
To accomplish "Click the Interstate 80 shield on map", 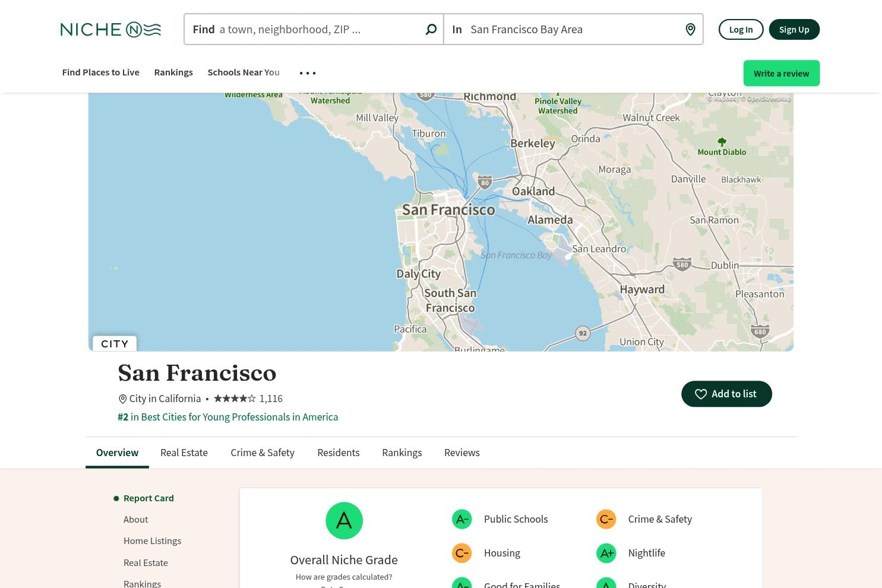I will click(485, 182).
